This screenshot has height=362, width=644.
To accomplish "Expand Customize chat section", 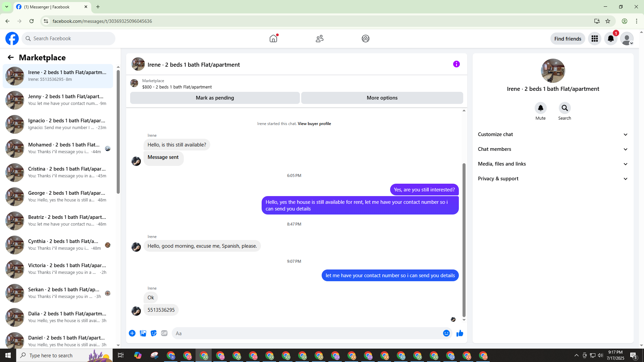I will pyautogui.click(x=553, y=134).
